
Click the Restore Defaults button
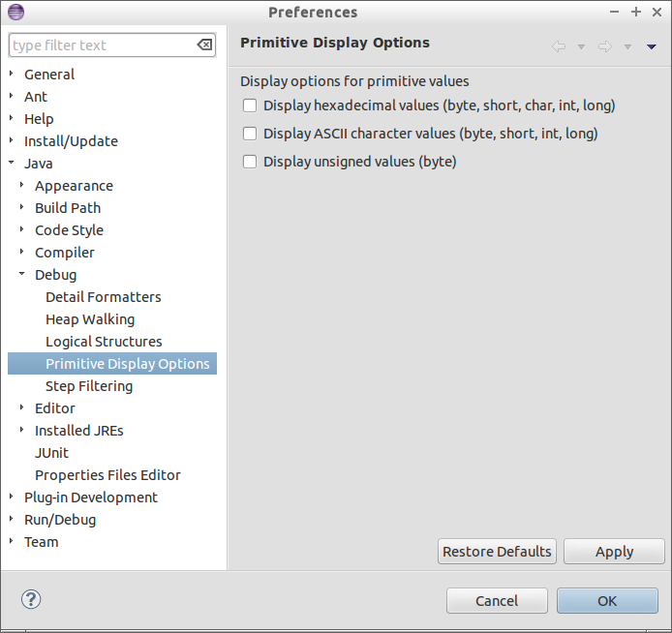(497, 552)
